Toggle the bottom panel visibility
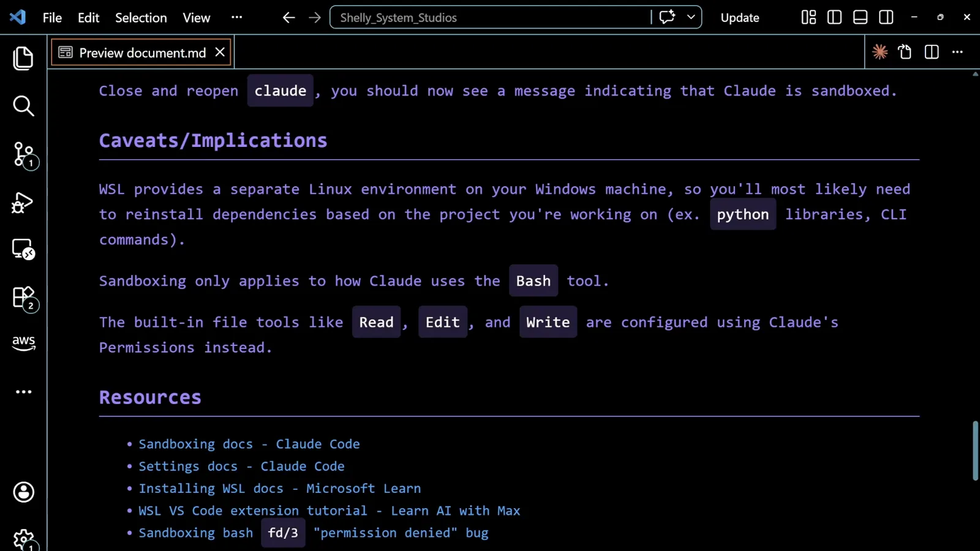The image size is (980, 551). point(860,17)
